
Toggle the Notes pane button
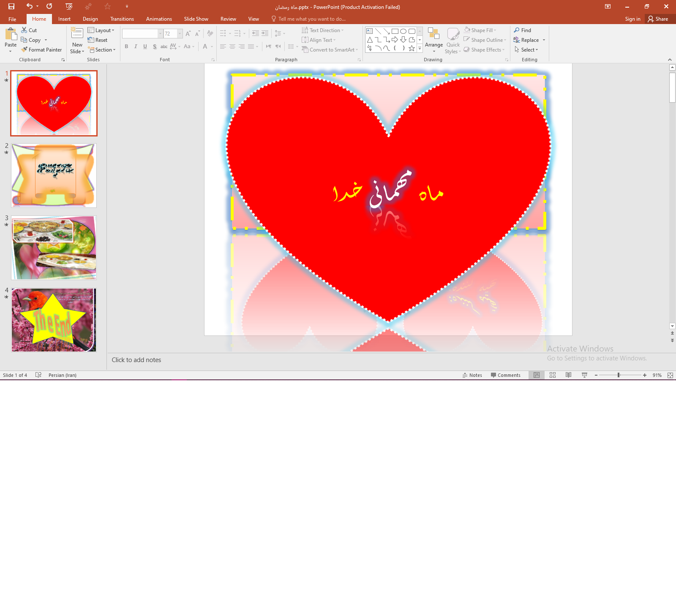(472, 375)
